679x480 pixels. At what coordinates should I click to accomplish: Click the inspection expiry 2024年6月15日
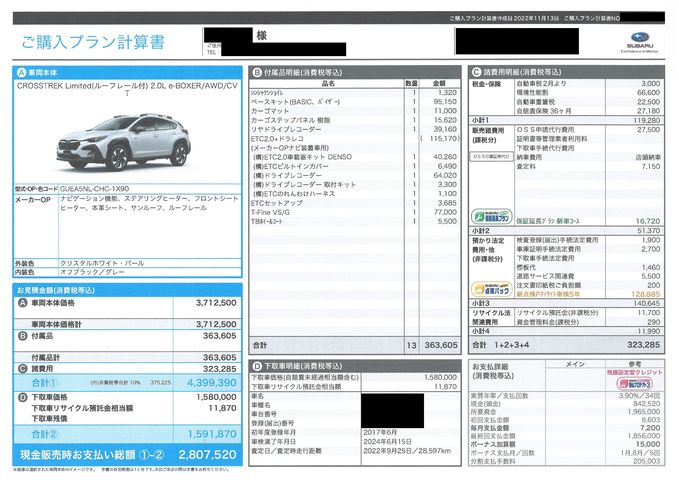[x=388, y=442]
